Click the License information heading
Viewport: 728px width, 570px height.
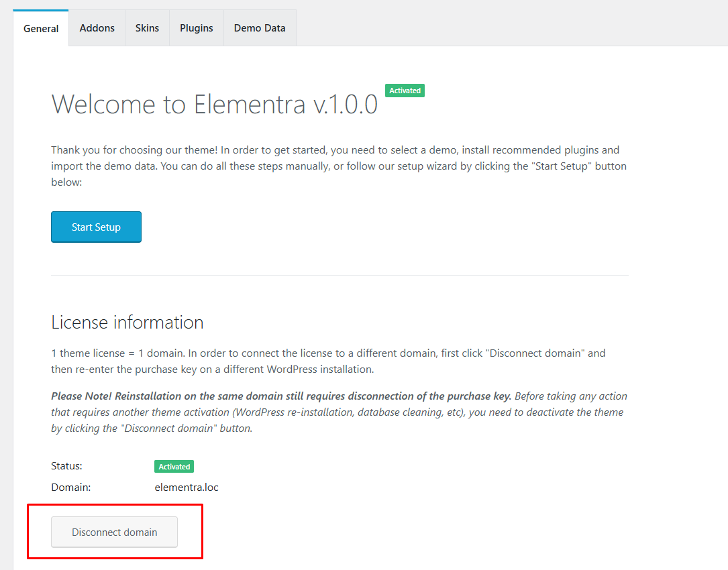click(x=127, y=322)
